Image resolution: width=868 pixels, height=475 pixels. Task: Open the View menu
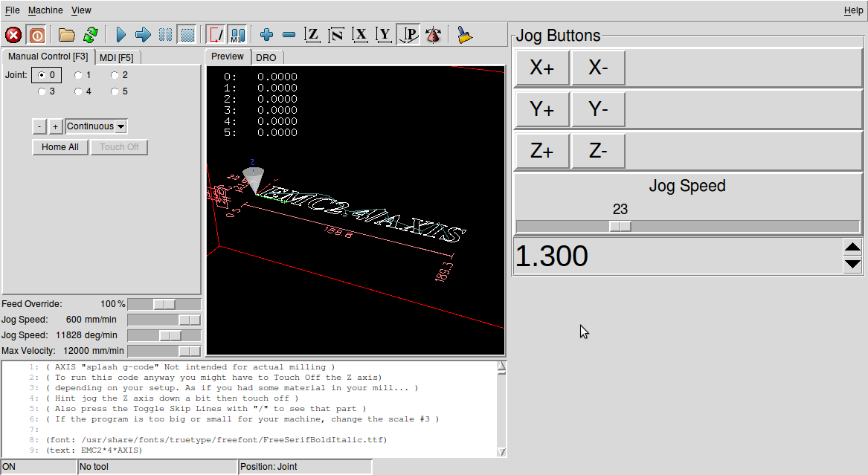click(81, 10)
